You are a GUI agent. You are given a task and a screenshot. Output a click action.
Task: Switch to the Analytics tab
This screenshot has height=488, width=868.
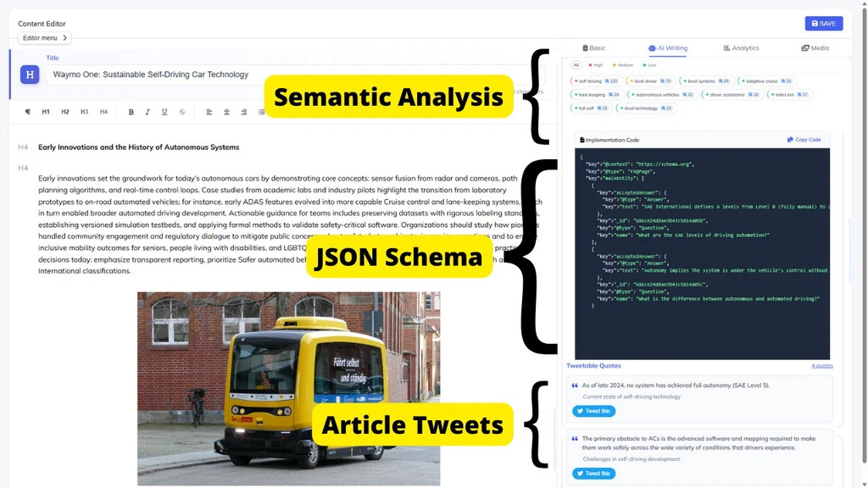pyautogui.click(x=741, y=48)
